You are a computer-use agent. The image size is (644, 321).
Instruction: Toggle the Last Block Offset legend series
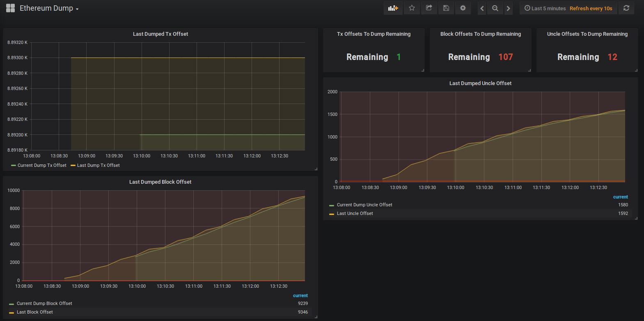click(x=35, y=312)
